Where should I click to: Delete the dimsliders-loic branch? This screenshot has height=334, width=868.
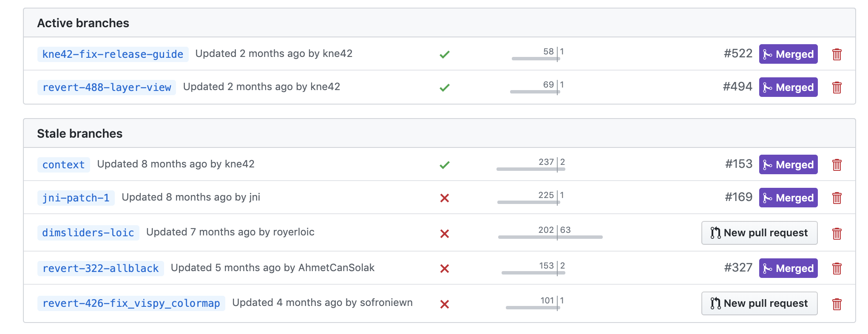pos(837,233)
